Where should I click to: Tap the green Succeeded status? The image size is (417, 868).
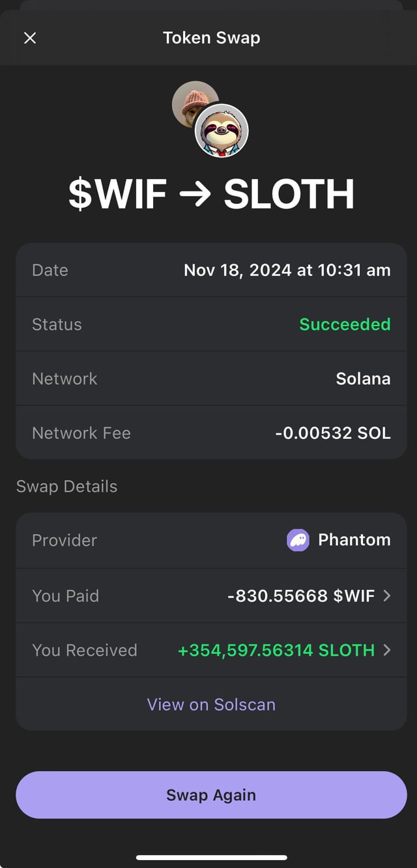coord(345,324)
